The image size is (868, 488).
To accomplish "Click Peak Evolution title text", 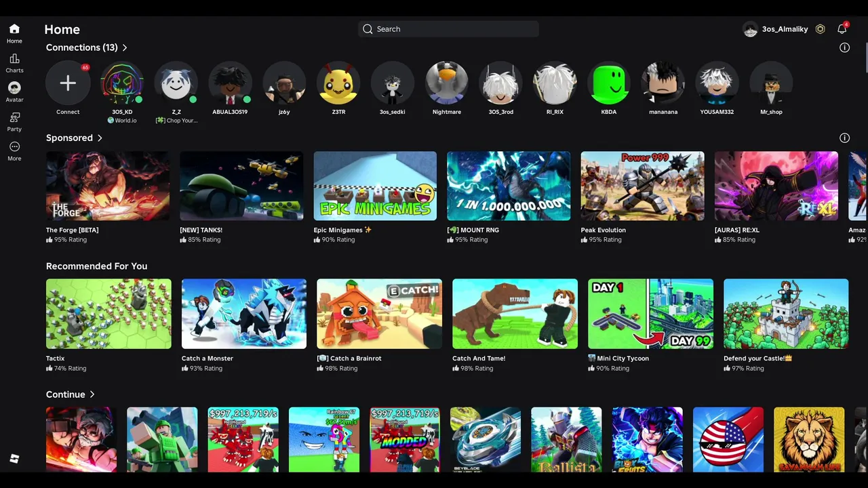I will [x=603, y=230].
